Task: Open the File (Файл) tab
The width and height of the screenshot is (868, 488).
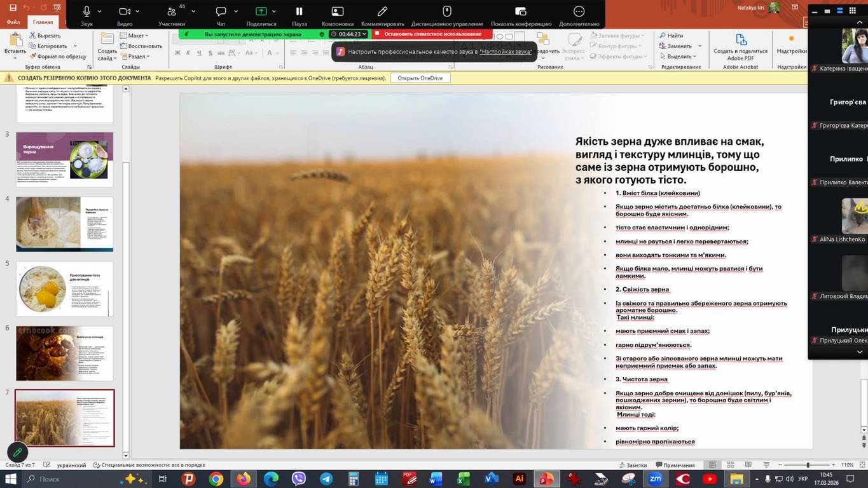Action: 13,22
